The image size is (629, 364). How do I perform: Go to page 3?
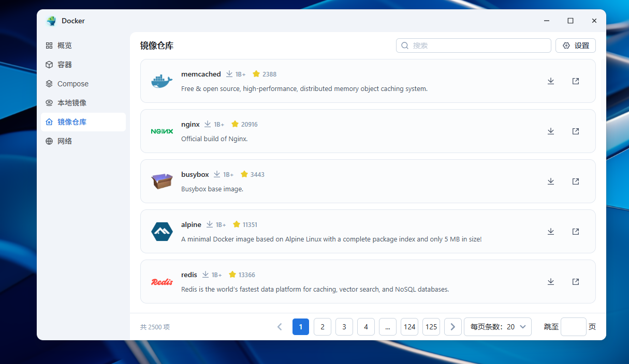click(x=344, y=327)
